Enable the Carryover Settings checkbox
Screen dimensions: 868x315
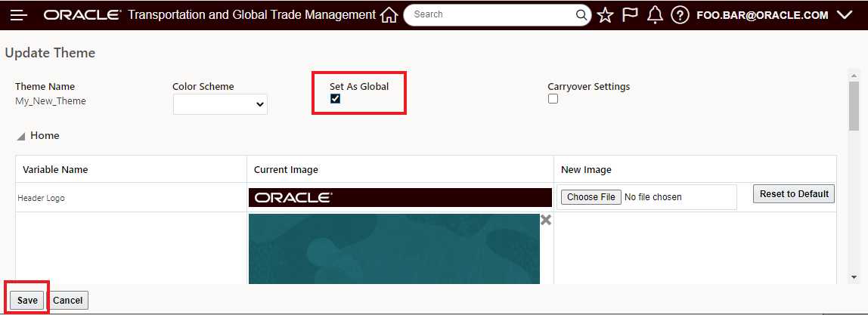pyautogui.click(x=553, y=99)
